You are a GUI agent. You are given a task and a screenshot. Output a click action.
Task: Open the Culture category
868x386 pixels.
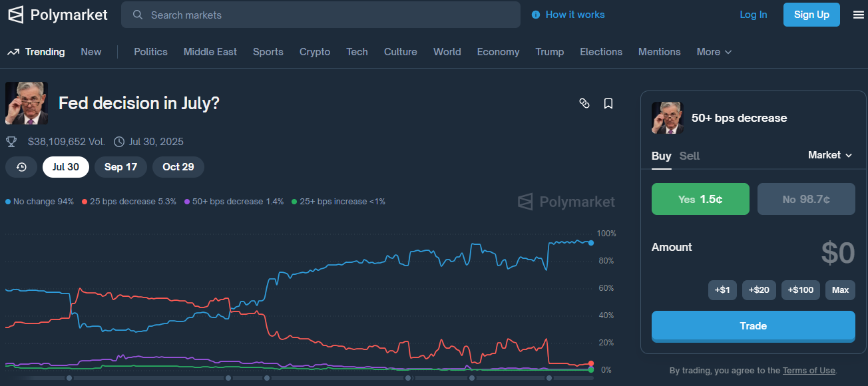tap(401, 52)
